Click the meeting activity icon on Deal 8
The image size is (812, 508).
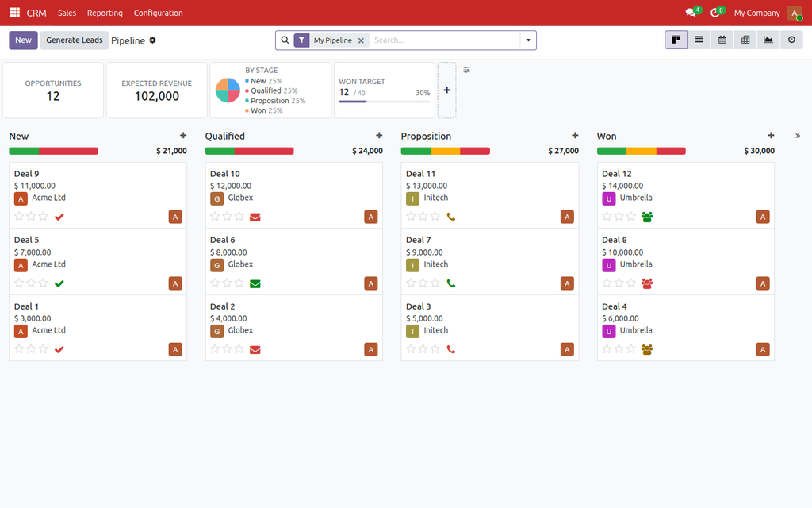point(647,283)
